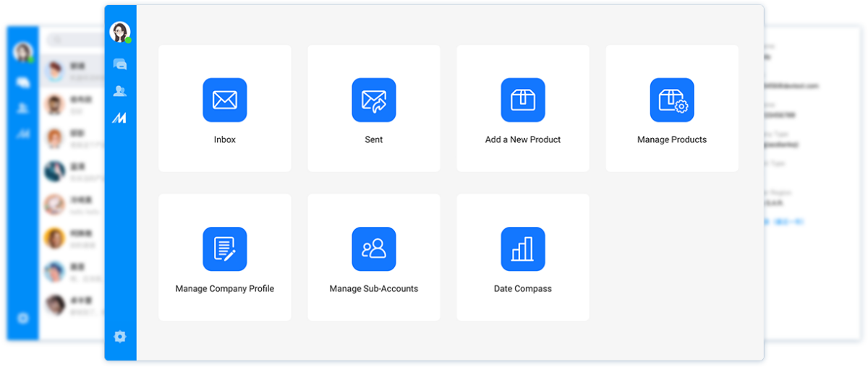868x367 pixels.
Task: Click the Date Compass bar chart icon
Action: tap(522, 249)
